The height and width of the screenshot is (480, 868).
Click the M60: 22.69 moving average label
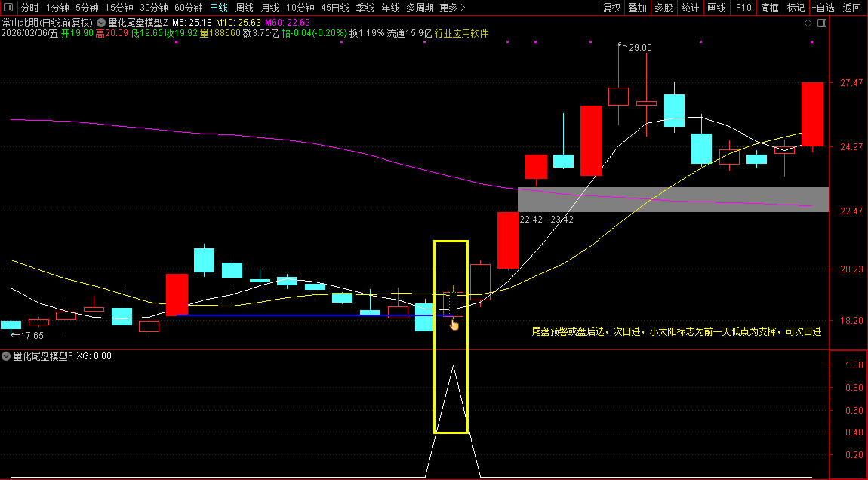(x=288, y=23)
